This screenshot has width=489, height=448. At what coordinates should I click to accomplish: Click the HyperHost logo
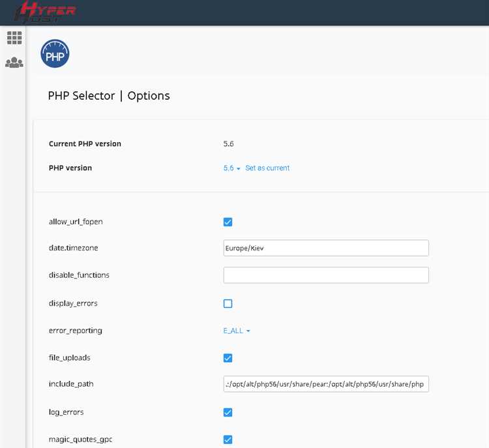(44, 12)
